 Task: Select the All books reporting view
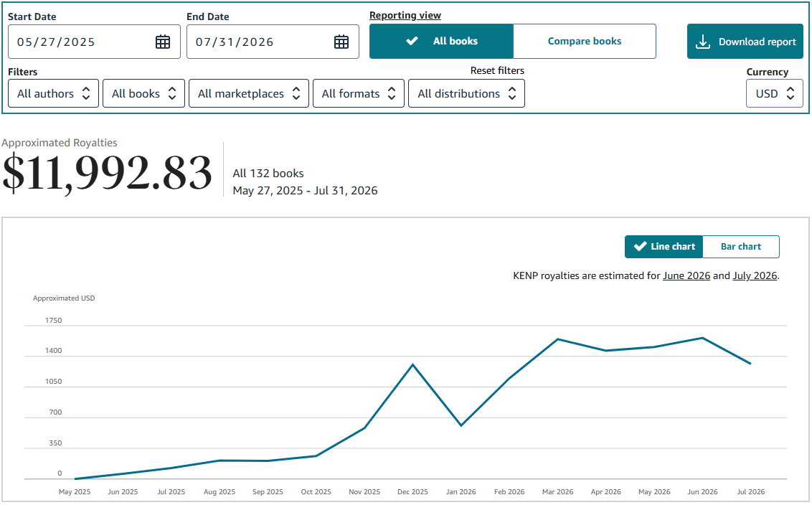click(441, 42)
